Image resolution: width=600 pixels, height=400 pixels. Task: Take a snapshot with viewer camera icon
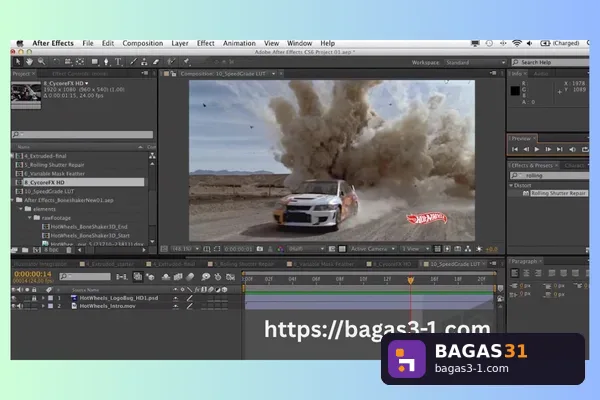click(260, 249)
